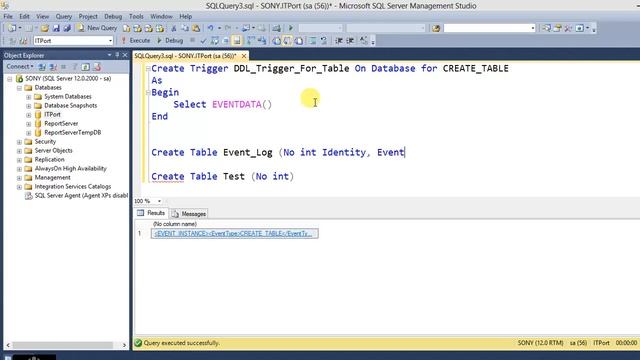The width and height of the screenshot is (640, 360).
Task: Click the Find in Files icon
Action: pyautogui.click(x=436, y=28)
